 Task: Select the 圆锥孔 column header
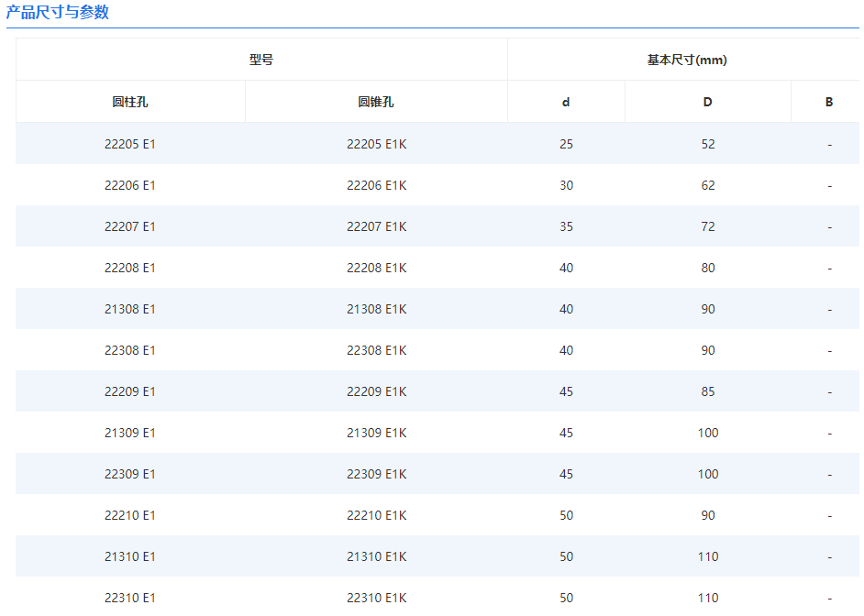[376, 102]
